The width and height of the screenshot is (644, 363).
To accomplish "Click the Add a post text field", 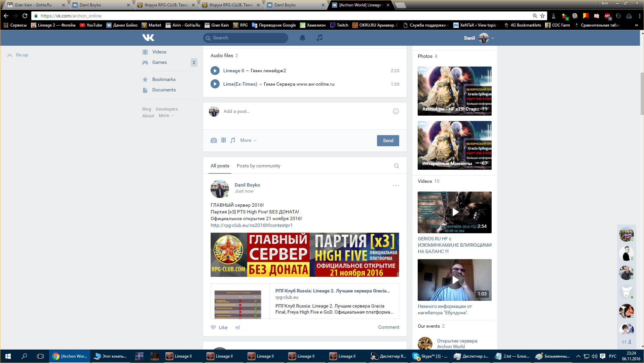I will tap(303, 111).
